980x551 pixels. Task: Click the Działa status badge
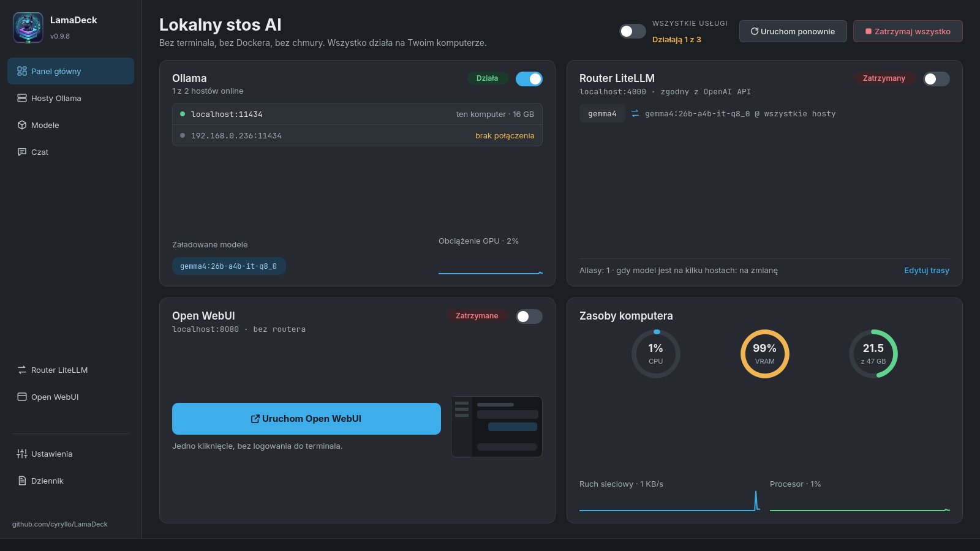488,78
